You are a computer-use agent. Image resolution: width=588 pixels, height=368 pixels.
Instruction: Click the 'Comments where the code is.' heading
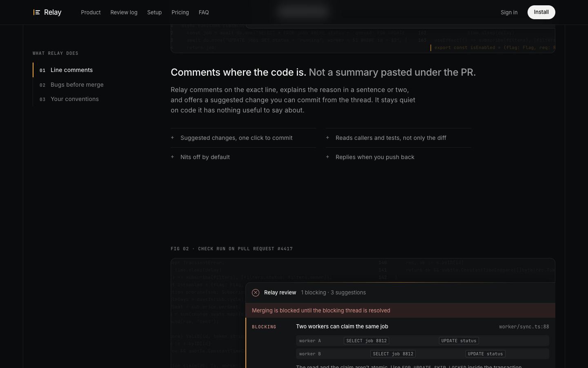pyautogui.click(x=238, y=72)
